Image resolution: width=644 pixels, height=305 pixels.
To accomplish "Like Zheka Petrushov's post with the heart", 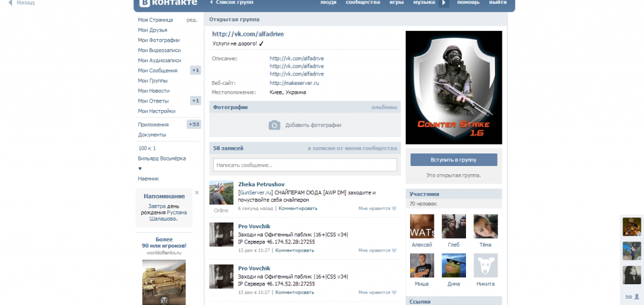I will pos(394,208).
